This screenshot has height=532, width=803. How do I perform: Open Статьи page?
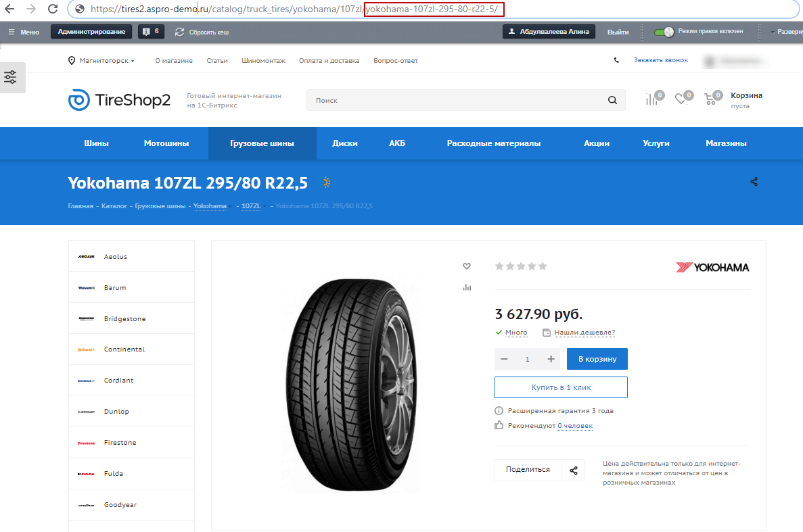coord(217,60)
